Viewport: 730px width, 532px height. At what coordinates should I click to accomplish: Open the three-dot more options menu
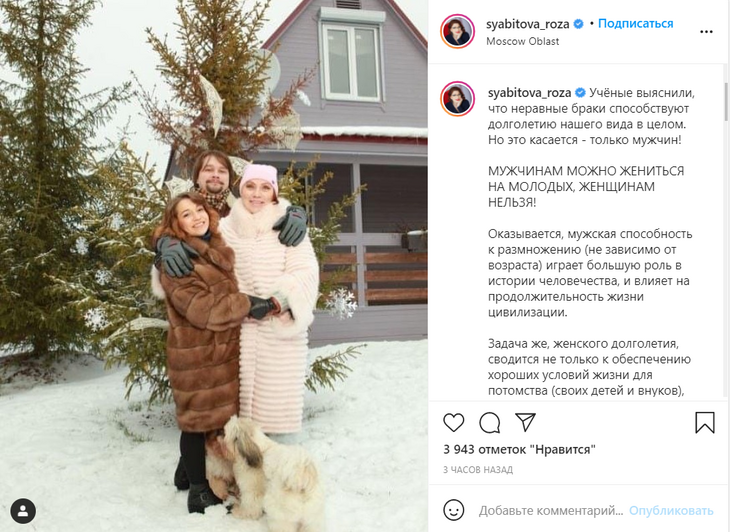tap(706, 32)
